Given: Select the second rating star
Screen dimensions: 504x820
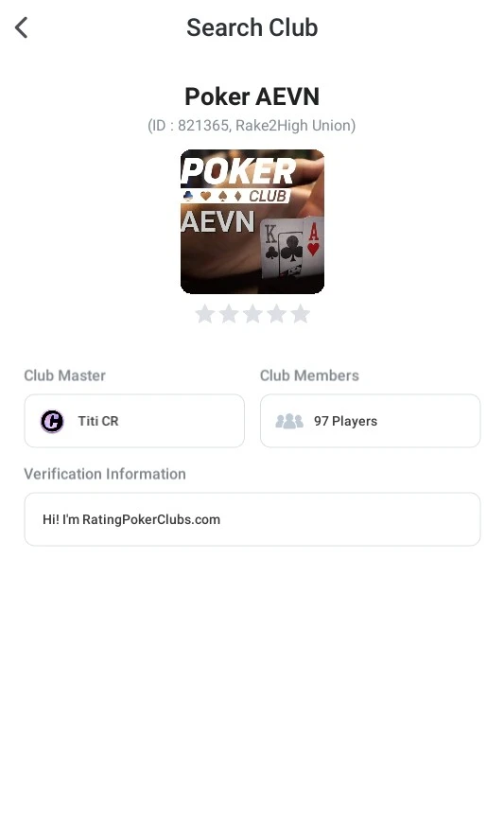Looking at the screenshot, I should coord(229,314).
